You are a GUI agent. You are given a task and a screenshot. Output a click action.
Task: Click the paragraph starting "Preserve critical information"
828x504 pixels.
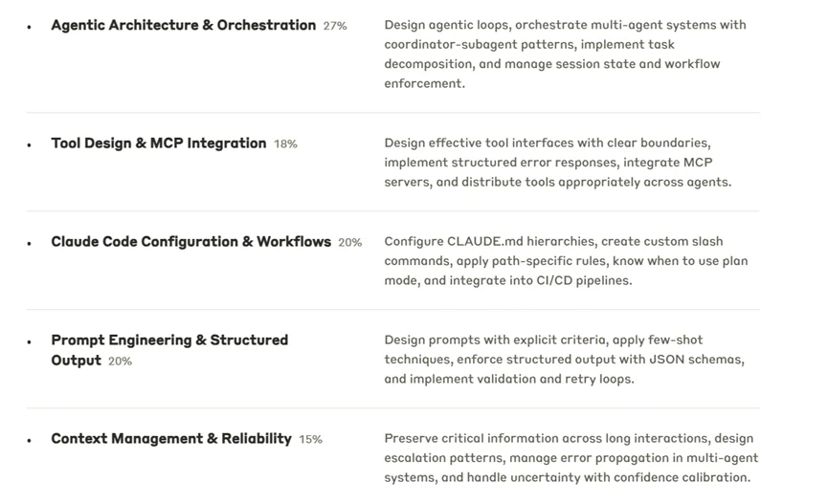click(569, 458)
